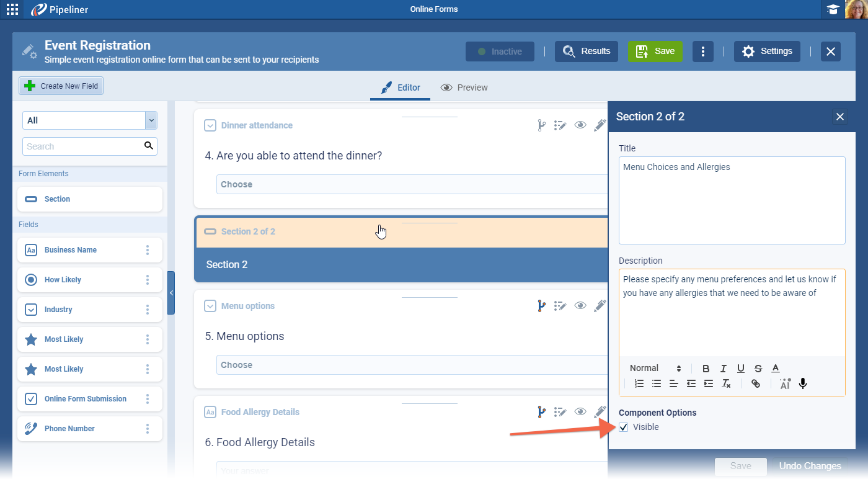Select the Editor tab
The image size is (868, 479).
point(401,87)
